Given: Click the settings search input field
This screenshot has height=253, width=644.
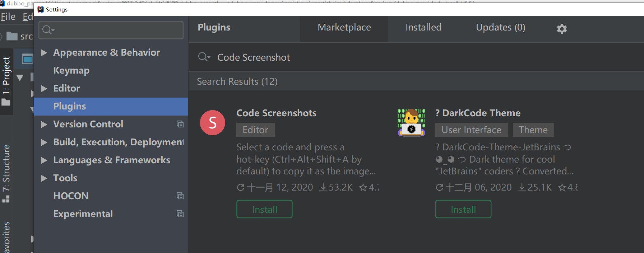Looking at the screenshot, I should pyautogui.click(x=111, y=30).
